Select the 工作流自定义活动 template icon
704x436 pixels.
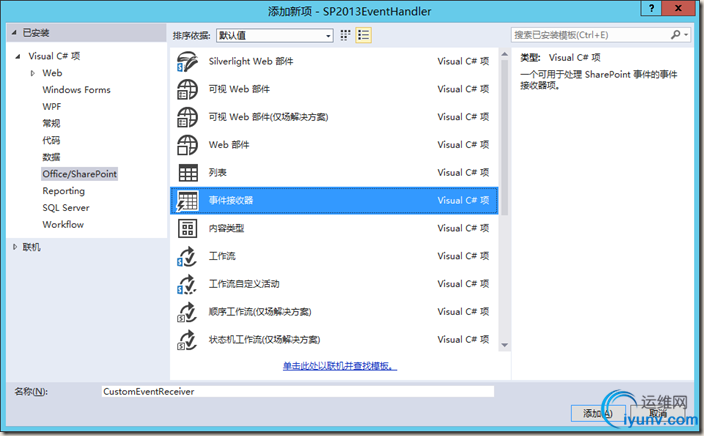[187, 284]
